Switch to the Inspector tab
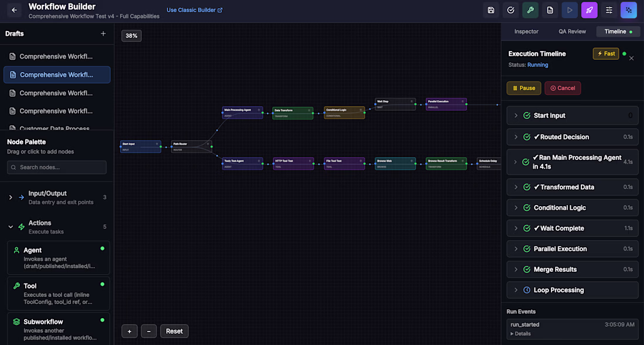The width and height of the screenshot is (644, 345). tap(526, 32)
